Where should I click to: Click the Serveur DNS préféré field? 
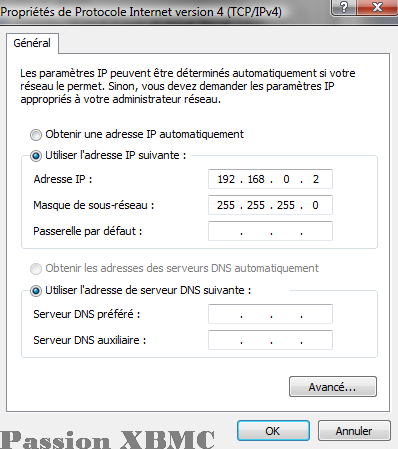pos(270,314)
